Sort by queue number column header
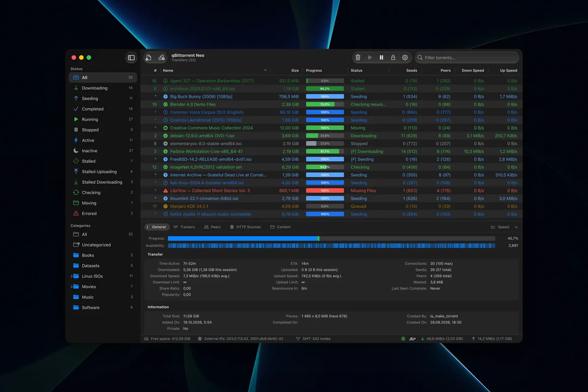This screenshot has width=588, height=392. [155, 70]
